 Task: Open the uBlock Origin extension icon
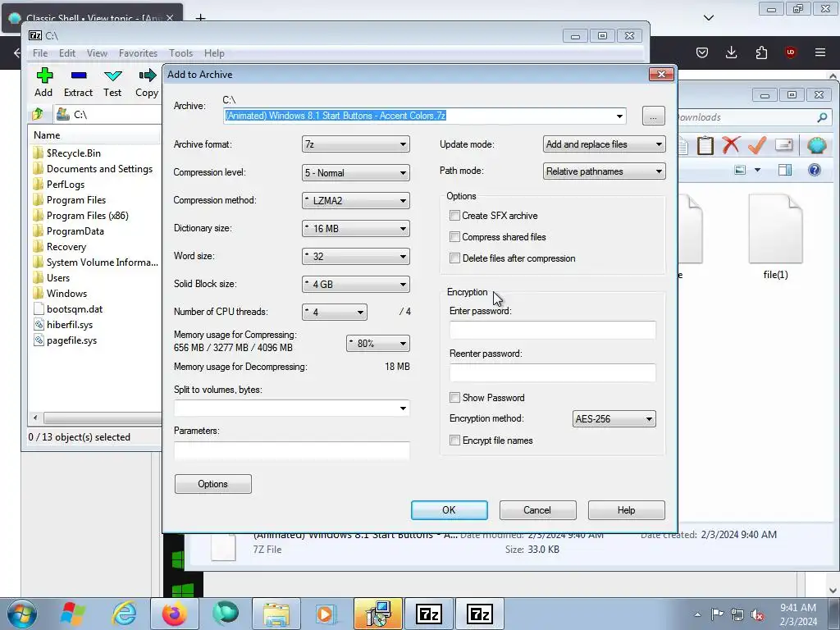click(x=791, y=52)
